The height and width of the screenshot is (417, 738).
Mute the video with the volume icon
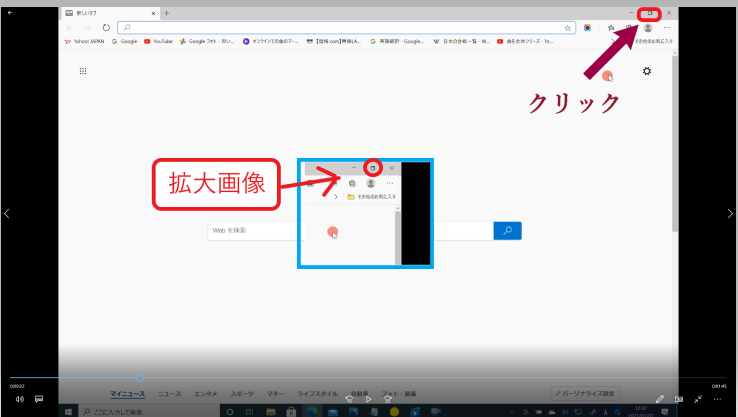19,398
